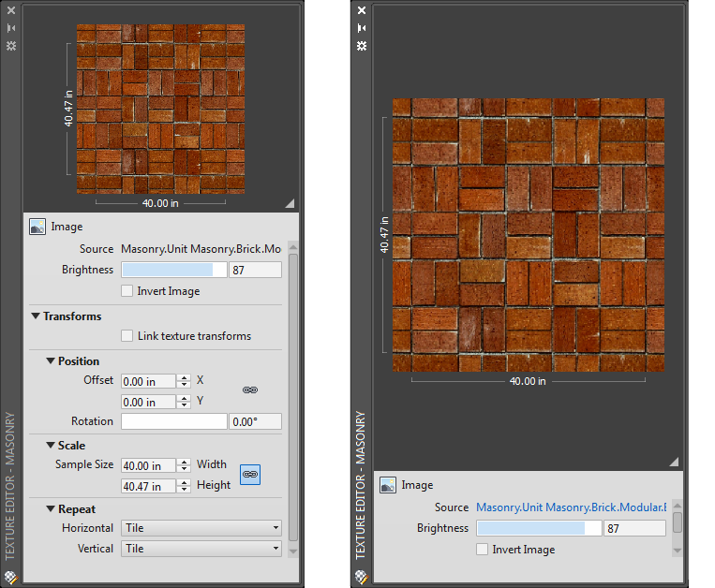Open the Vertical repeat dropdown

(x=201, y=549)
